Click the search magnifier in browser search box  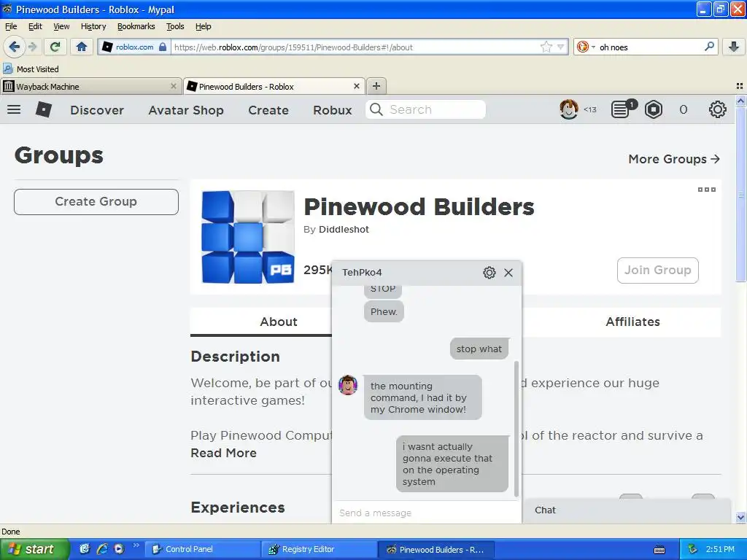709,47
